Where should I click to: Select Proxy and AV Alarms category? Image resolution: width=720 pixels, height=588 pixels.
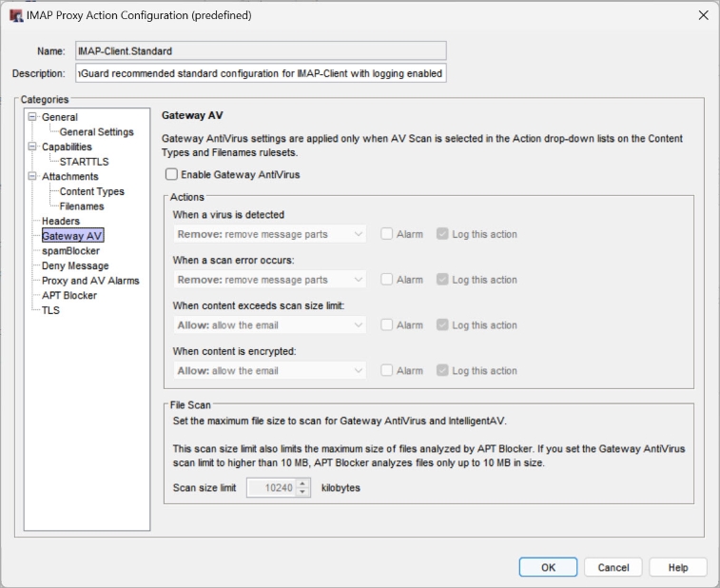90,281
